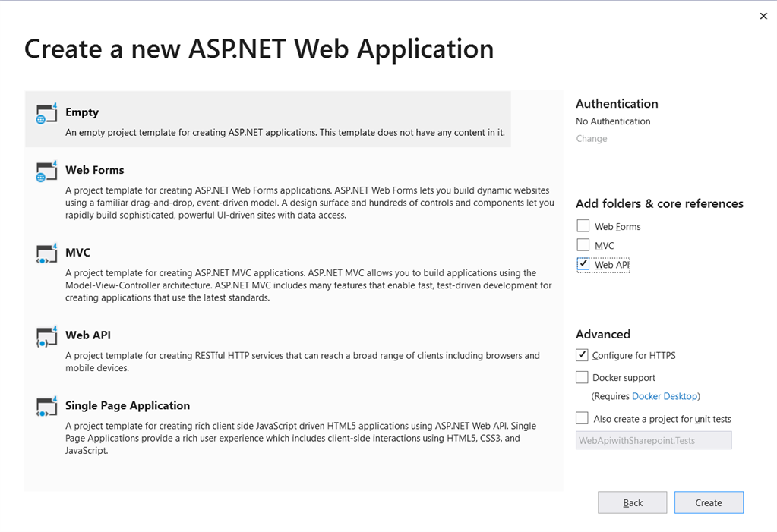Click the Single Page Application template icon
The height and width of the screenshot is (532, 777).
click(46, 407)
